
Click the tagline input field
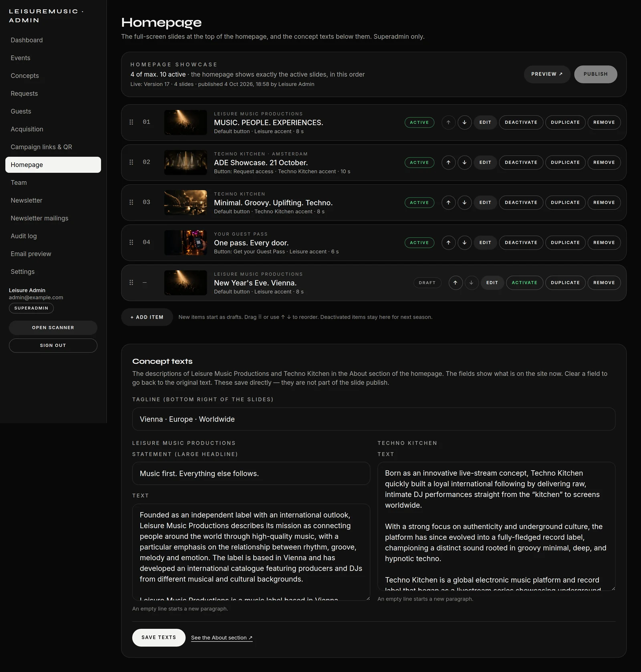(374, 419)
